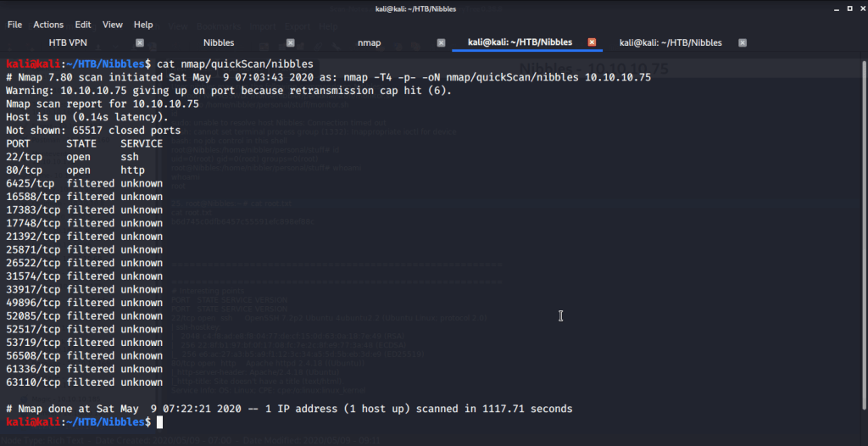868x446 pixels.
Task: Close the active kali@kali tab with red X
Action: (592, 42)
